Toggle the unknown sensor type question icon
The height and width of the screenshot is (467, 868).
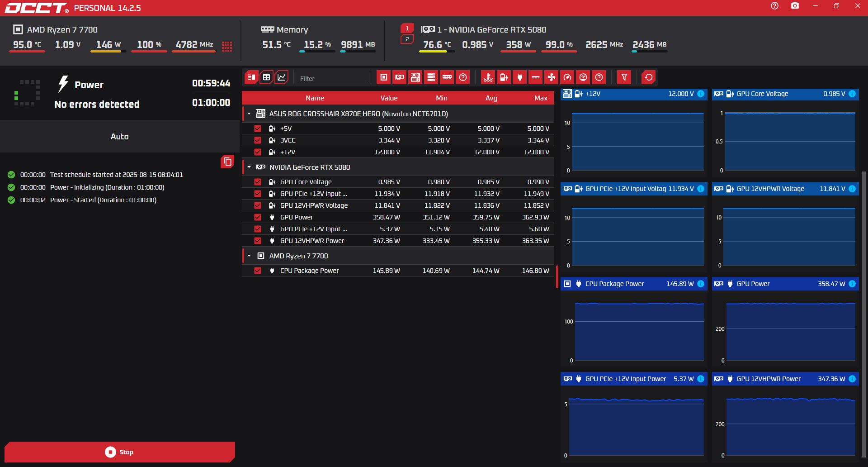[599, 77]
